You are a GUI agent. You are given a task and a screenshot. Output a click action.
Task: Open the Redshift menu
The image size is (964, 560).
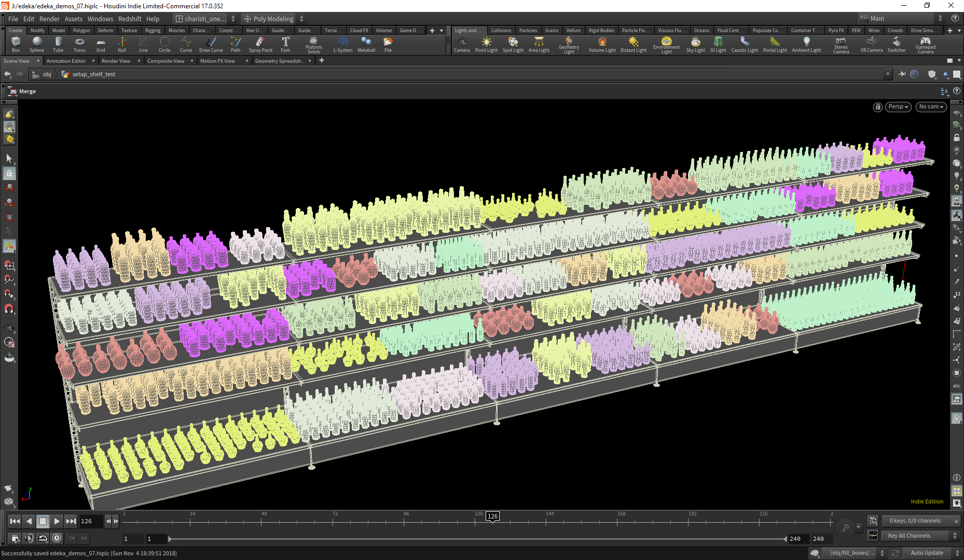130,19
